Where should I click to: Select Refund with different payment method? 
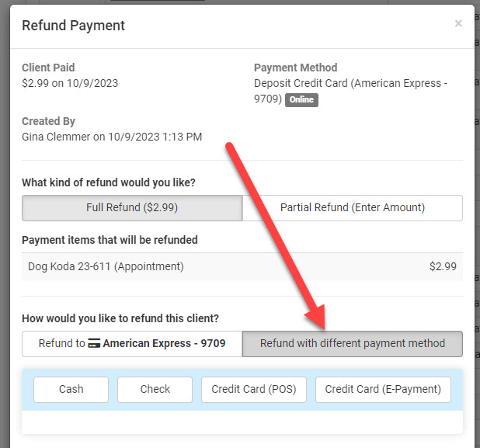coord(352,343)
